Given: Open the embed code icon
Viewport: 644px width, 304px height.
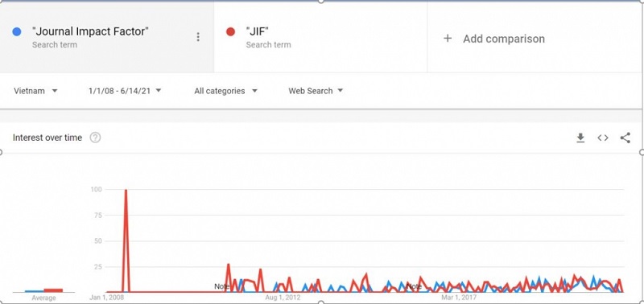Looking at the screenshot, I should click(x=602, y=138).
